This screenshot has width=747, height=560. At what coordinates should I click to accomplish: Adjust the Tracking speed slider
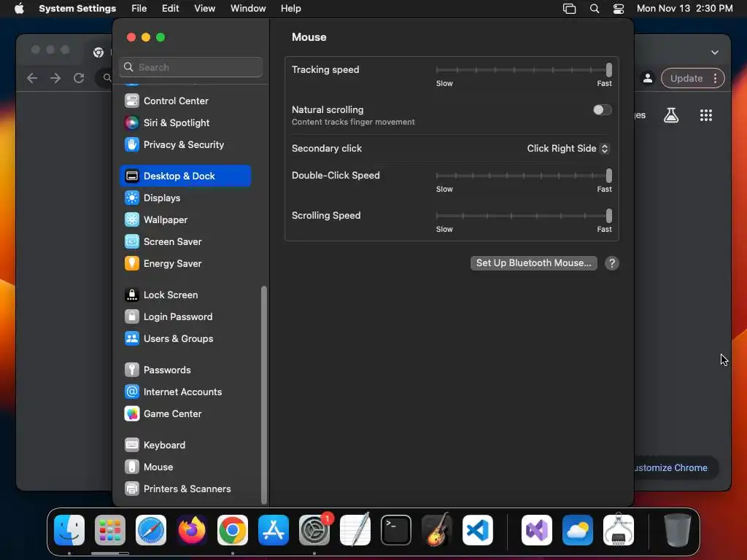tap(524, 70)
